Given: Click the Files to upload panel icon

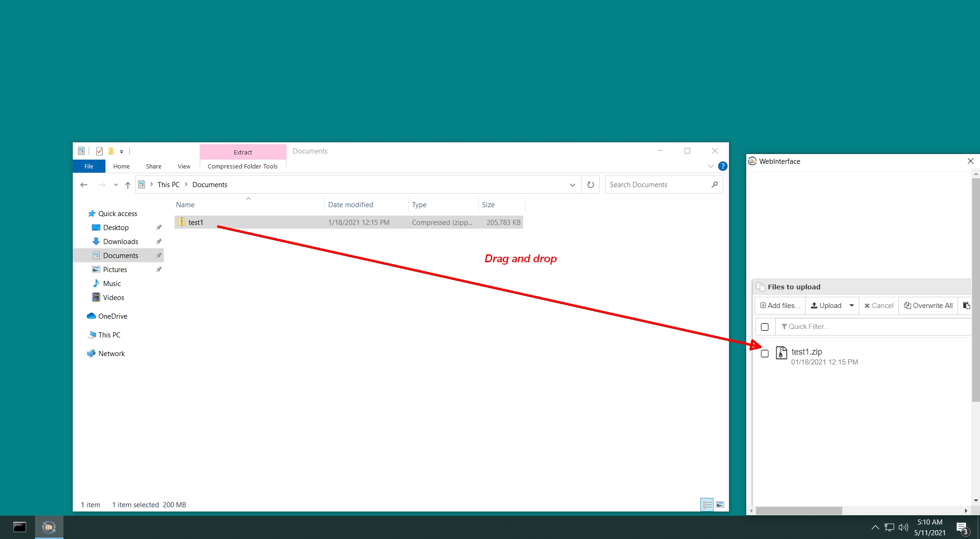Looking at the screenshot, I should (x=761, y=287).
